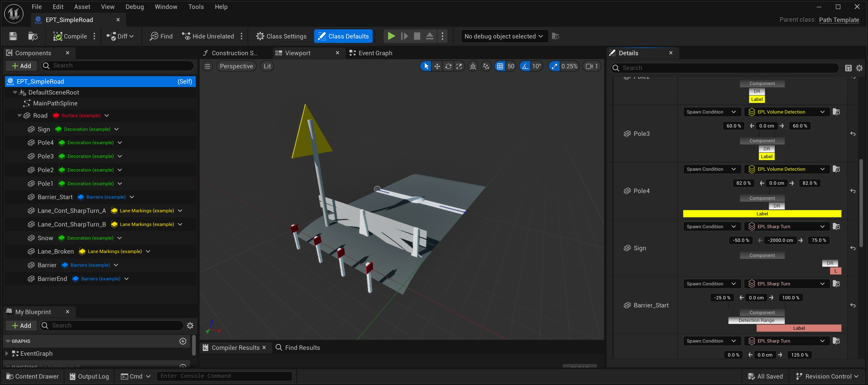
Task: Toggle rotation snap angle button
Action: tap(525, 66)
